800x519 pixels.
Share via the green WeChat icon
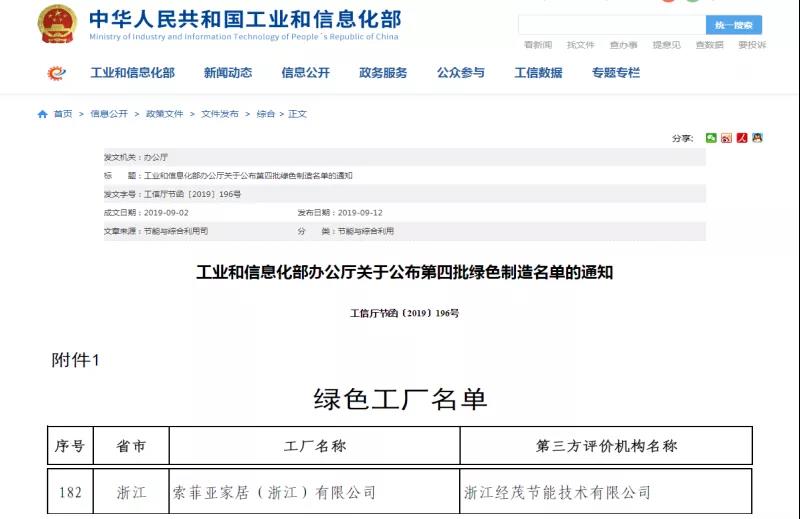click(711, 138)
